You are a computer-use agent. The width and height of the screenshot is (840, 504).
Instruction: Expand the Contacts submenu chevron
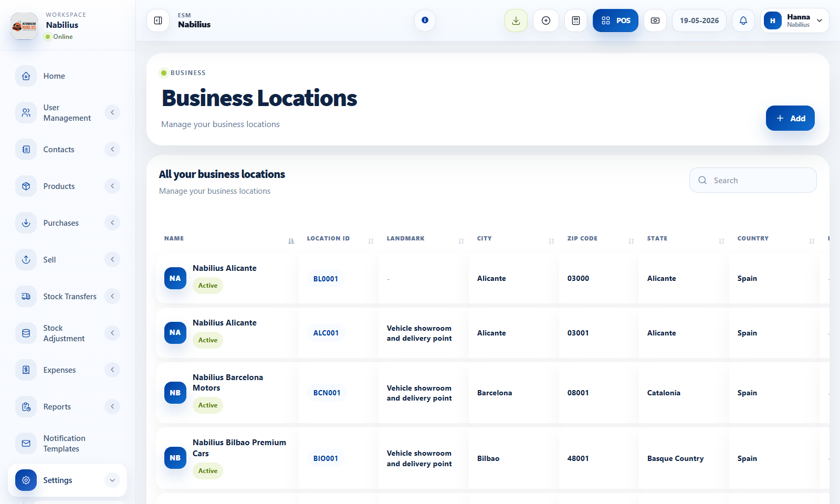[x=112, y=149]
